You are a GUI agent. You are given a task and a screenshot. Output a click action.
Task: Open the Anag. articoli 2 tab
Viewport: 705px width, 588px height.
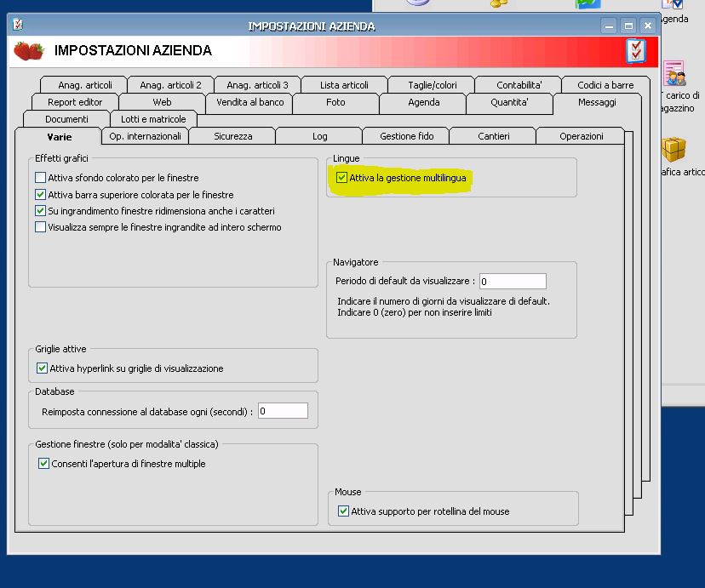pos(170,85)
